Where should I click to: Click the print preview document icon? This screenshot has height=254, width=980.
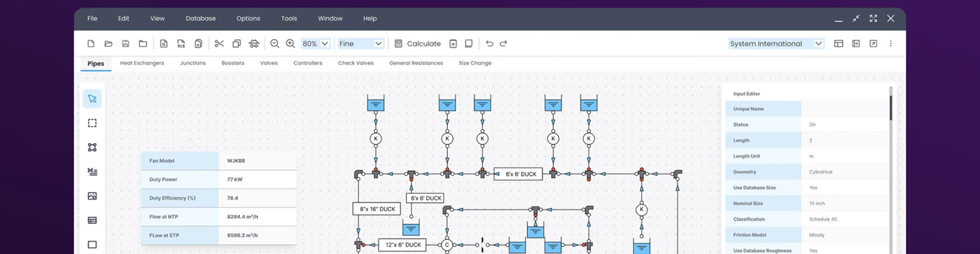[x=164, y=43]
